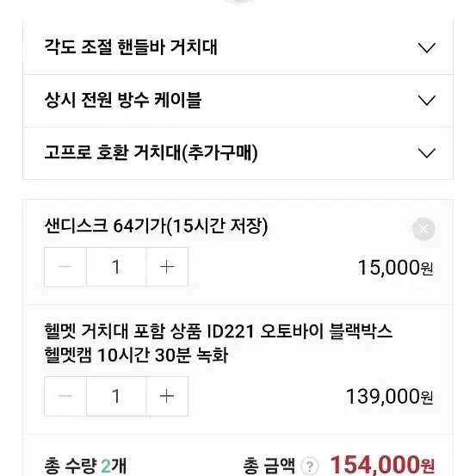Expand the 각도 조절 핸들바 거치대 option
Viewport: 476px width, 476px height.
coord(238,47)
